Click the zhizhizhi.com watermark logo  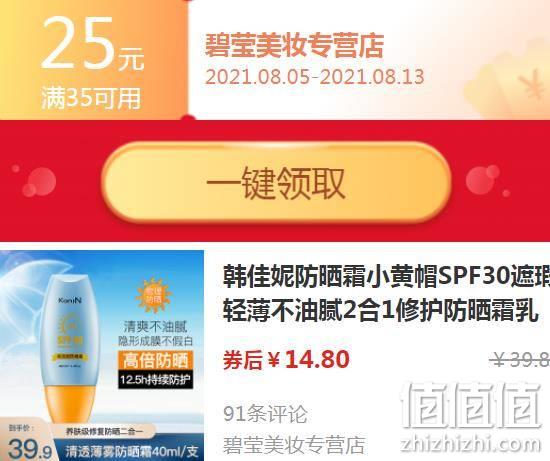click(472, 417)
